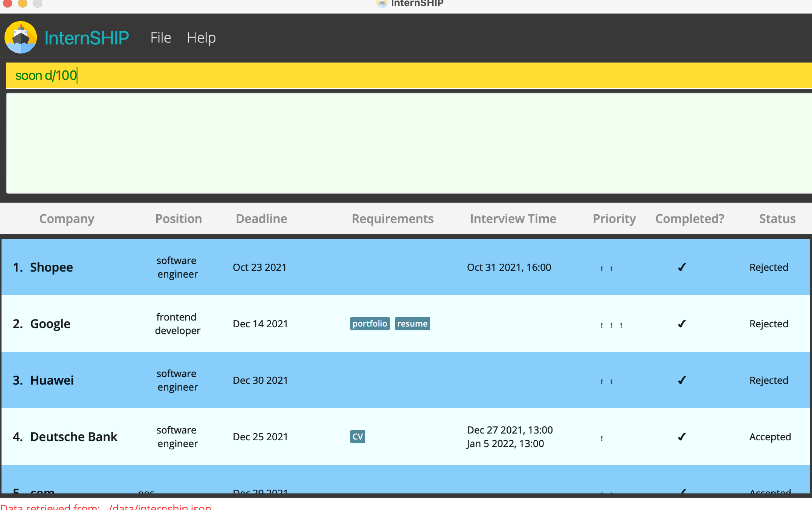Click Deutsche Bank's single exclamation priority
Viewport: 812px width, 510px height.
(601, 438)
